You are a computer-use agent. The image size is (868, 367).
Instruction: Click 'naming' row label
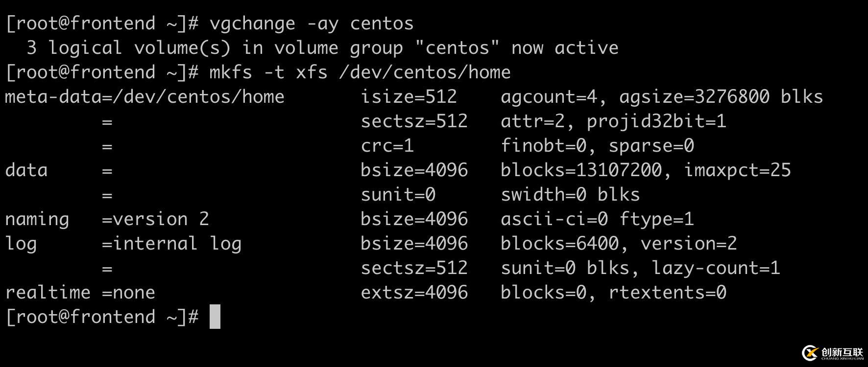[x=37, y=219]
